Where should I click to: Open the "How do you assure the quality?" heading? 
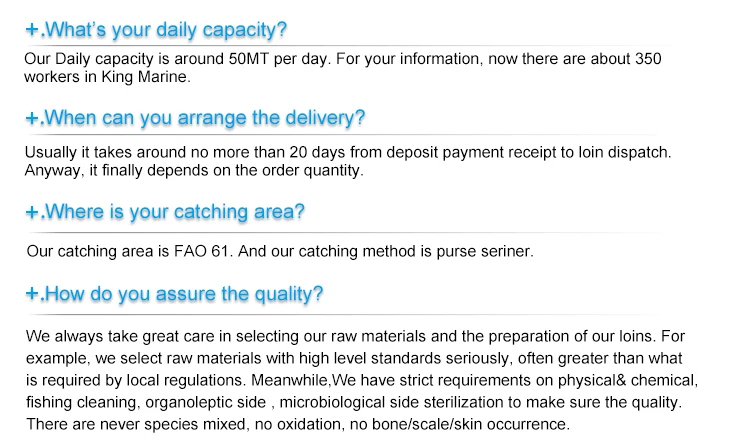[185, 294]
